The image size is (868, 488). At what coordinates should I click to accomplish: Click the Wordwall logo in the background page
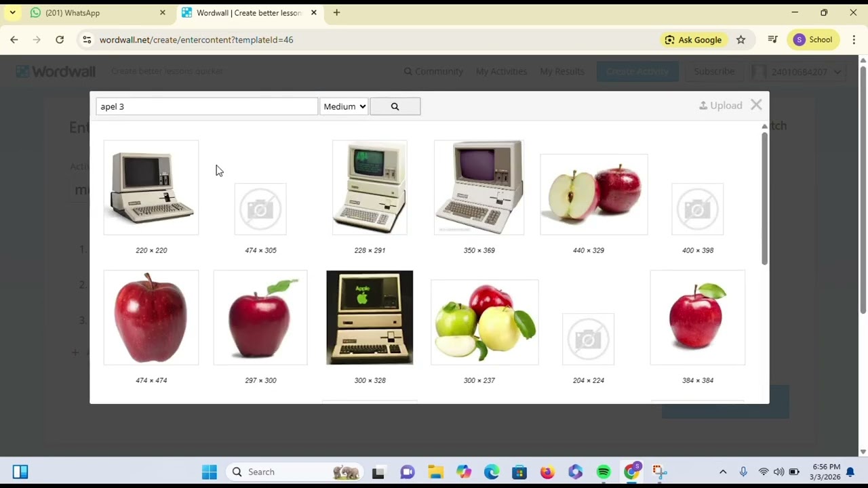(x=56, y=71)
